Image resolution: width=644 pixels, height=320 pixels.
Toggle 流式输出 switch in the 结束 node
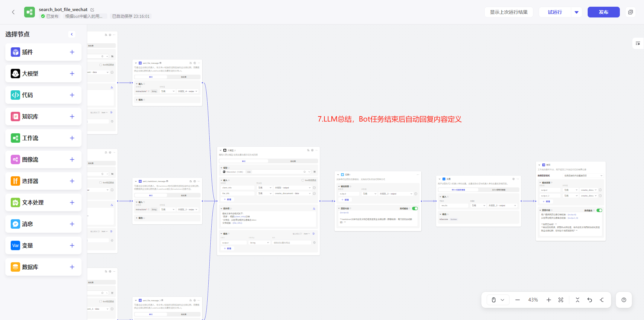[x=599, y=211]
